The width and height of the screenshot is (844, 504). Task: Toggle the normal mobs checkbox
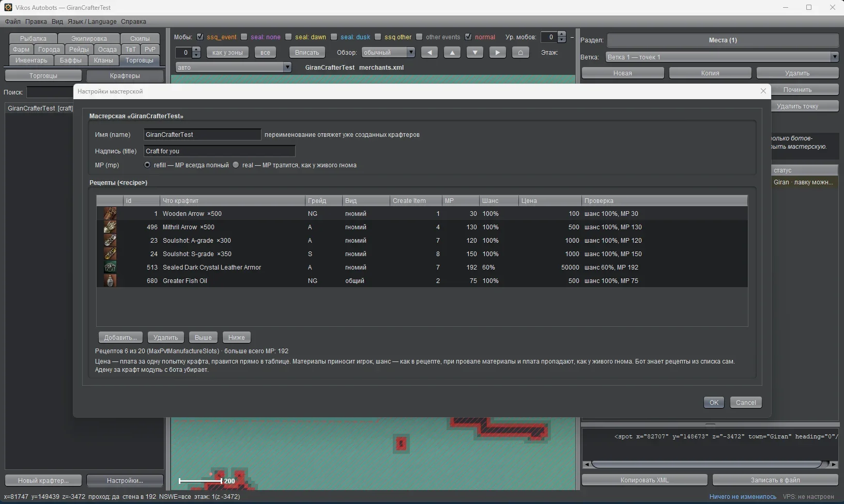coord(468,37)
